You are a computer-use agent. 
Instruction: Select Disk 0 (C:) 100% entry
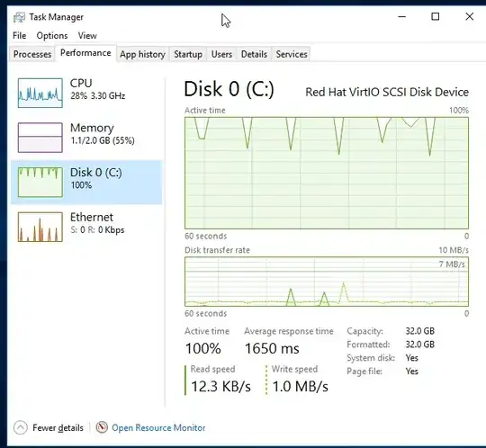point(86,183)
